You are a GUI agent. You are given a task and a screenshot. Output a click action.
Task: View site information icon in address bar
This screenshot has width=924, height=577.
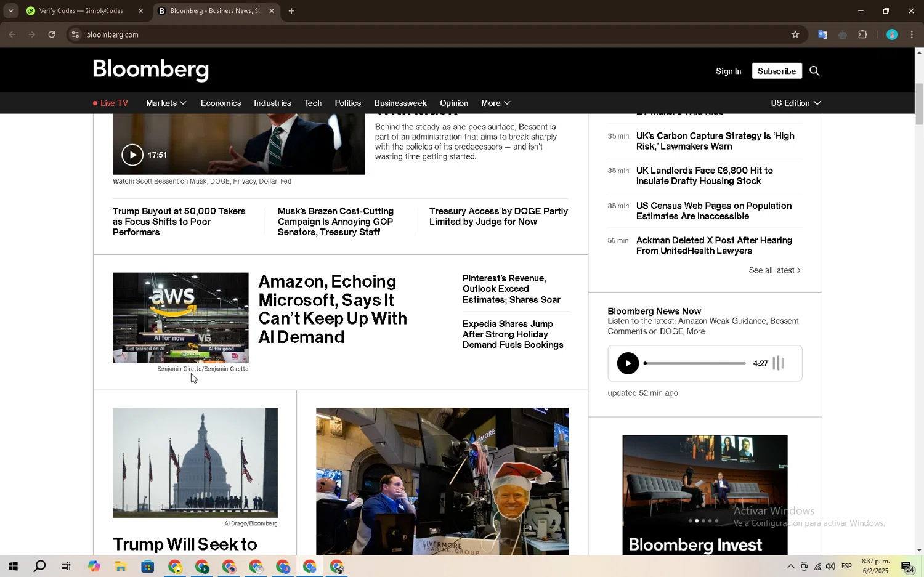75,34
